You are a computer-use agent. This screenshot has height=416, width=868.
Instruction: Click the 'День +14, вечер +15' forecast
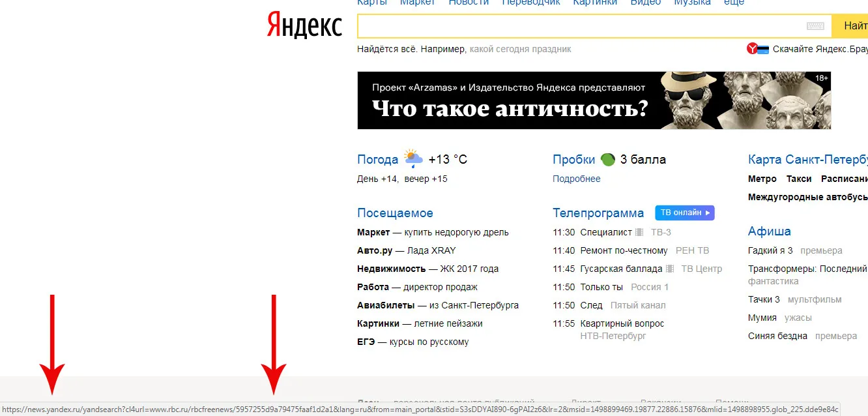[402, 179]
